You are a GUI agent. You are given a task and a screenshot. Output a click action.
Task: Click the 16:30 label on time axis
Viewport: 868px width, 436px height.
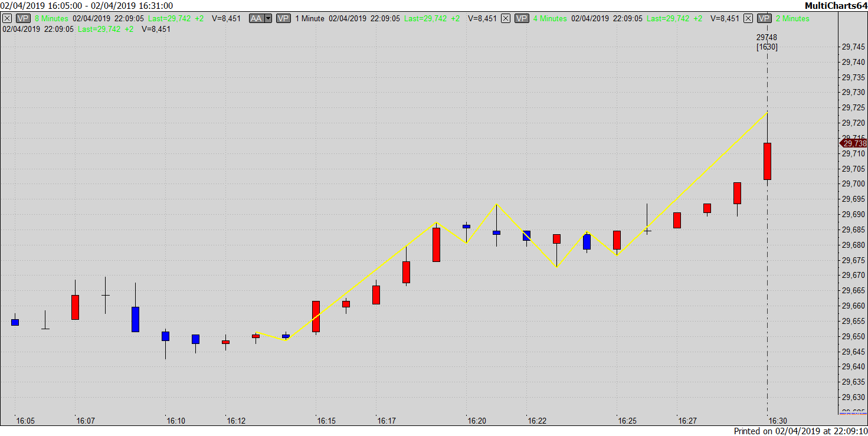point(777,421)
